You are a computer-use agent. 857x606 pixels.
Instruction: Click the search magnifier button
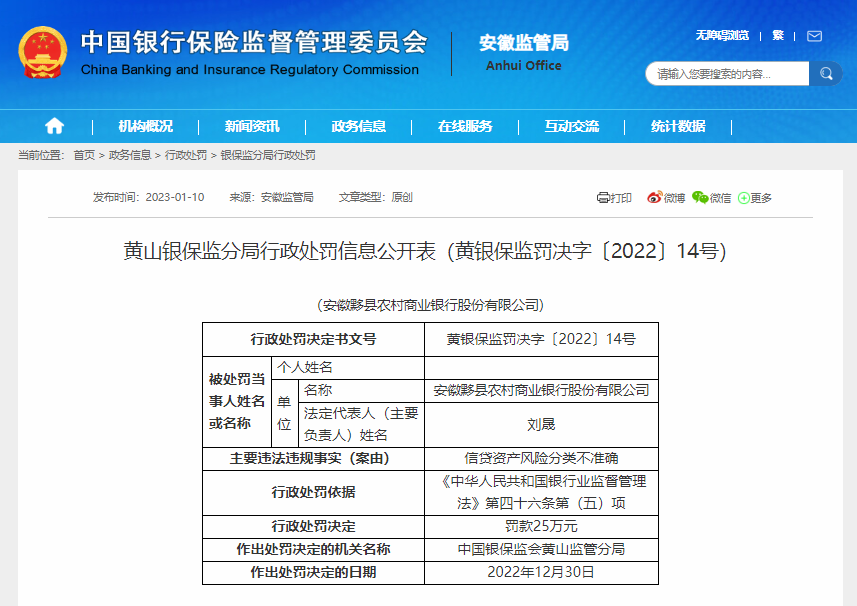[826, 73]
